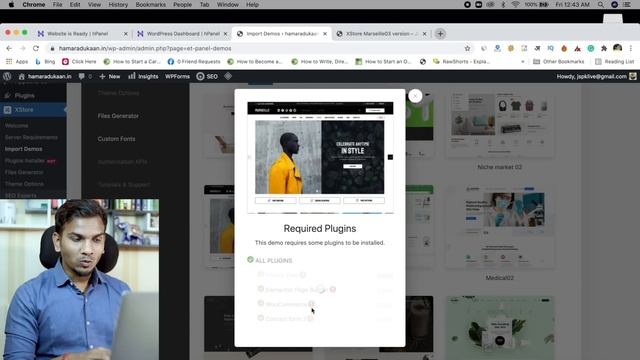Viewport: 640px width, 360px height.
Task: Go back using the browser back arrow
Action: (x=9, y=48)
